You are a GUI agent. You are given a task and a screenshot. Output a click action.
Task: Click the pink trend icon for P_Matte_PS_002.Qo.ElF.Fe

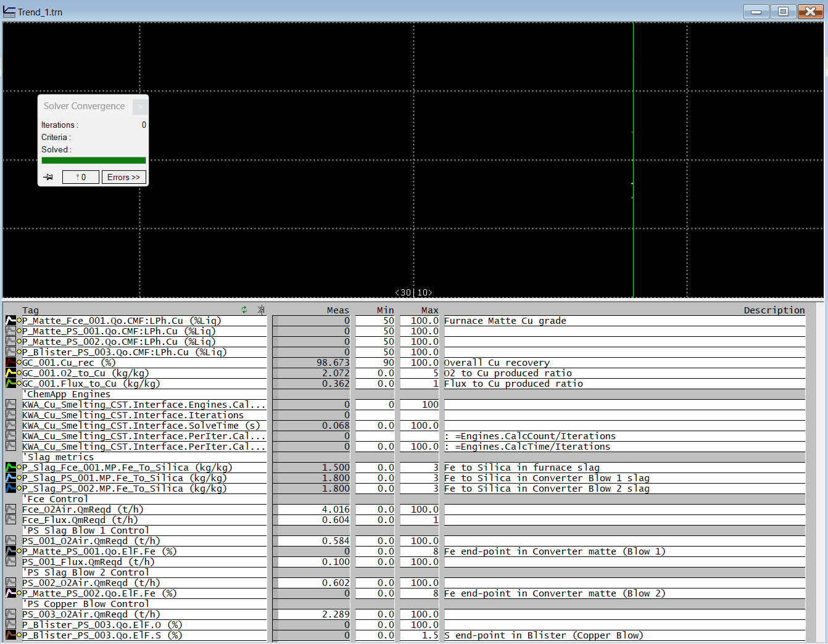pyautogui.click(x=10, y=593)
